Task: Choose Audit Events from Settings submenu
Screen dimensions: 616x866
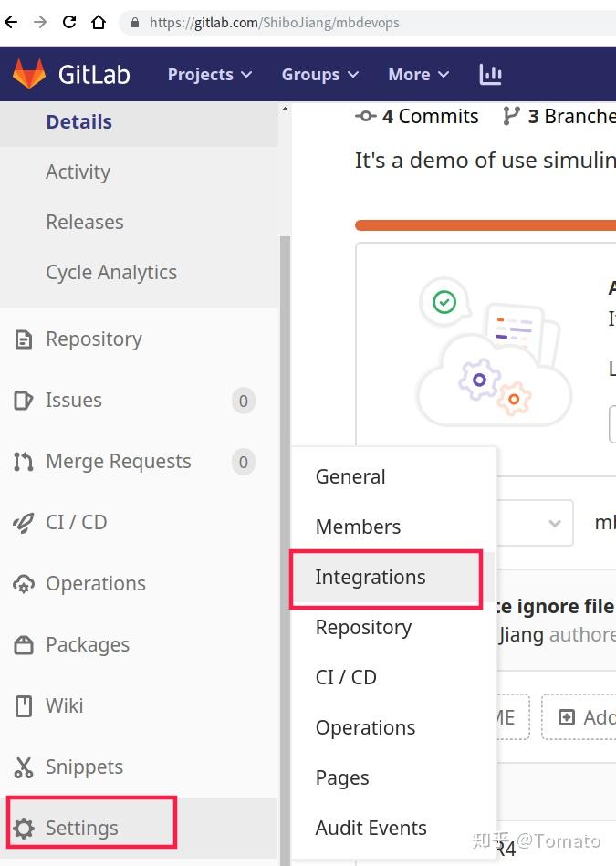Action: (371, 829)
